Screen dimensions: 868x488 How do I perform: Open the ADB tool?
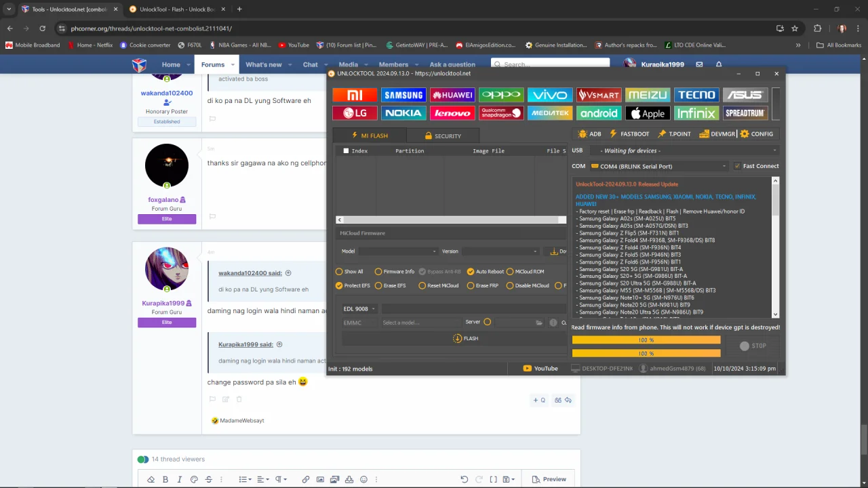589,134
